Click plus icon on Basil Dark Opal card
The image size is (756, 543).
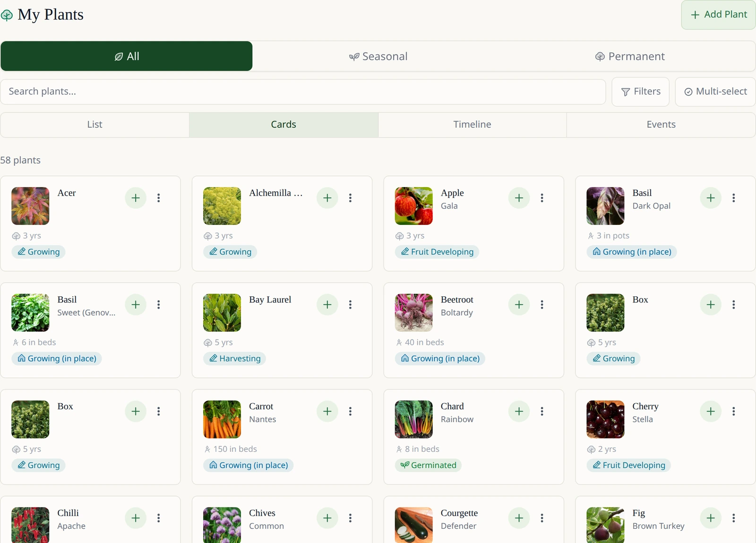point(711,198)
